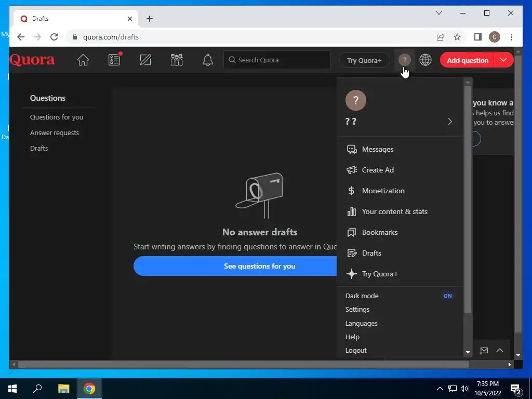Open Windows notification center
The height and width of the screenshot is (399, 532).
point(516,389)
